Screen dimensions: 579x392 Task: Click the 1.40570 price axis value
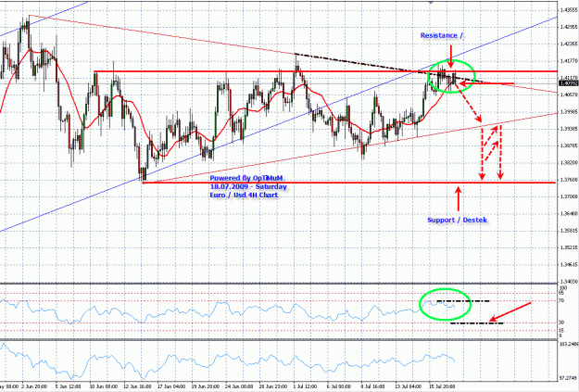[569, 95]
